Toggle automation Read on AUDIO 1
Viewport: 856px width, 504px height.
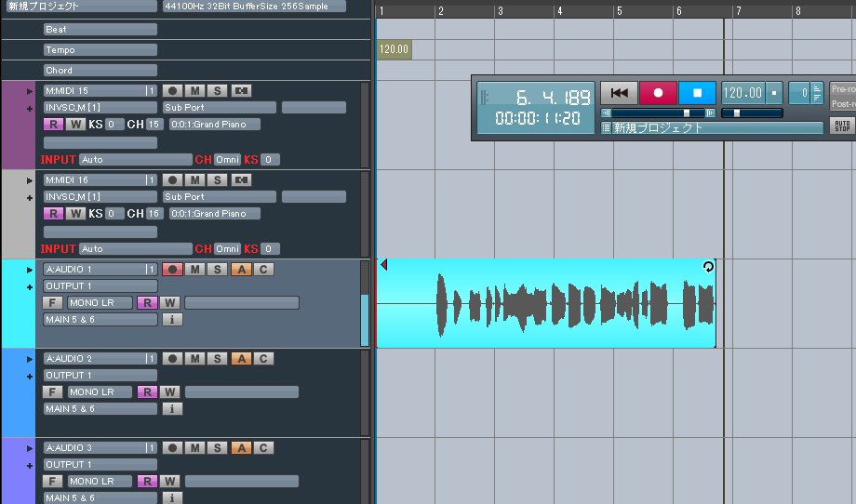coord(147,303)
